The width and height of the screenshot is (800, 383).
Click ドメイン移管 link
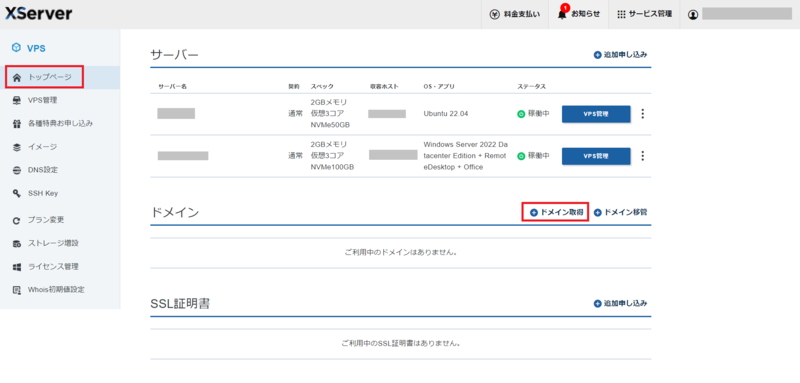pos(620,212)
